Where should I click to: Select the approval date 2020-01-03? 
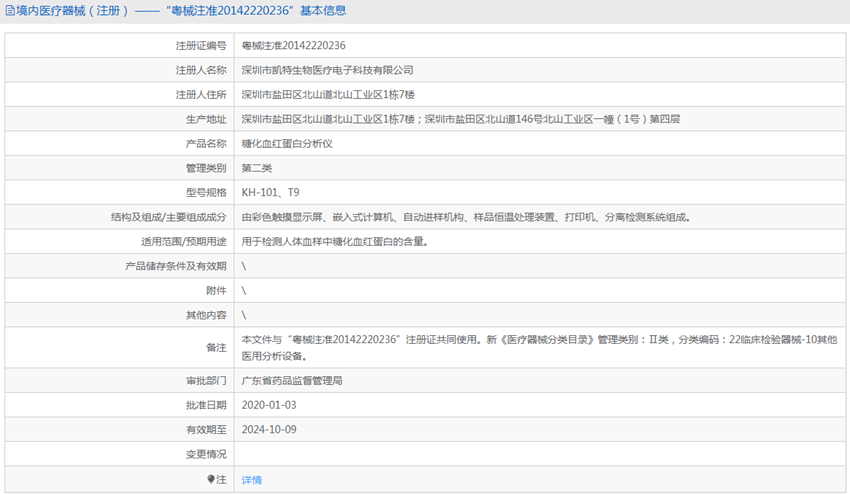pos(269,405)
